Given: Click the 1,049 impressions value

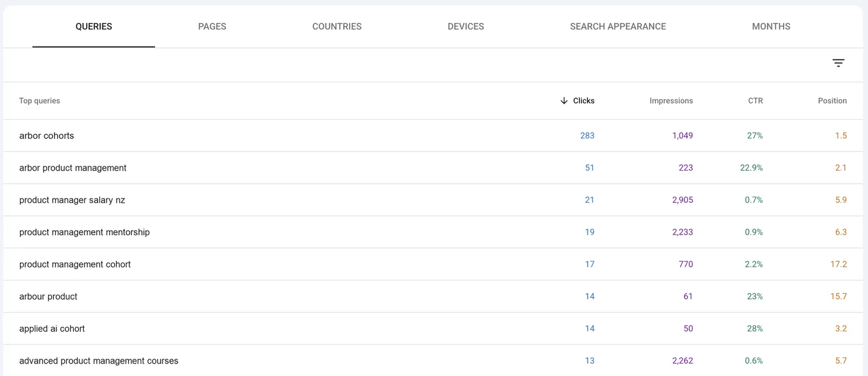Looking at the screenshot, I should pos(682,136).
